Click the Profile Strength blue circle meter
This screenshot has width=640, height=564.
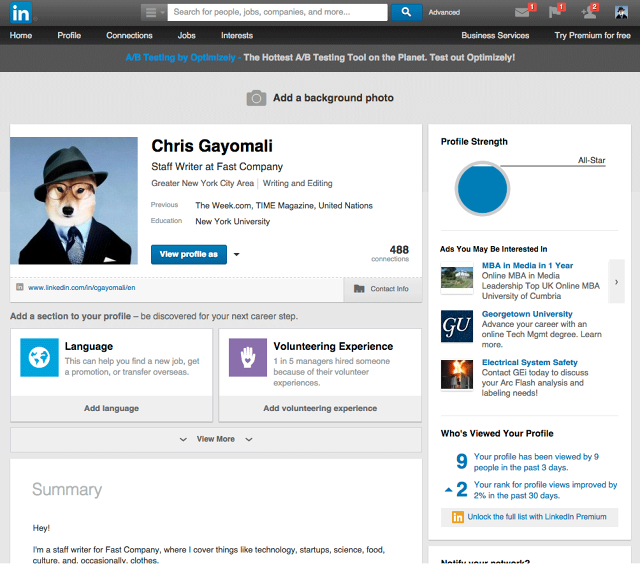tap(482, 189)
